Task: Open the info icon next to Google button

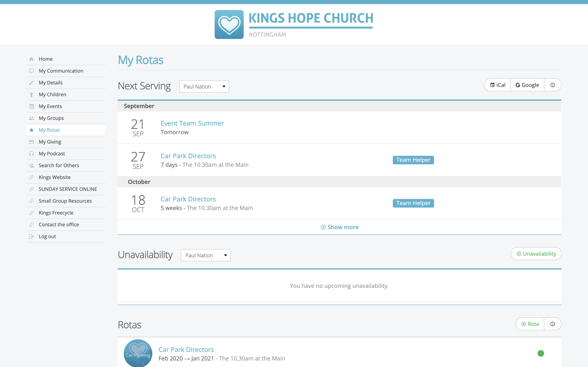Action: point(552,85)
